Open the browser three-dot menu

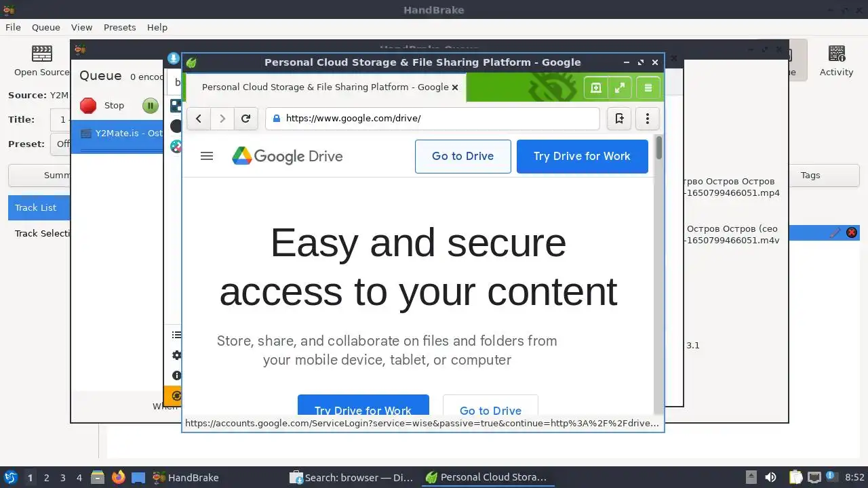(x=648, y=119)
